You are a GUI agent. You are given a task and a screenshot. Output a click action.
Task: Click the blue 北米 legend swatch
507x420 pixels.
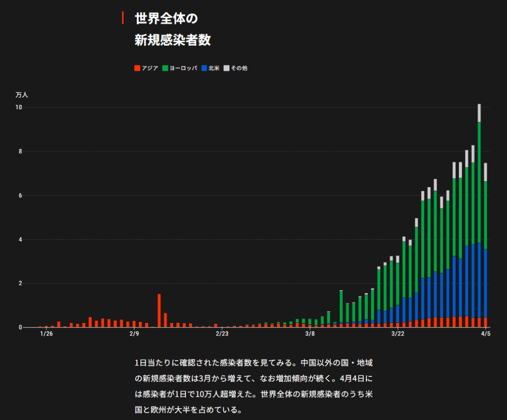pos(204,68)
